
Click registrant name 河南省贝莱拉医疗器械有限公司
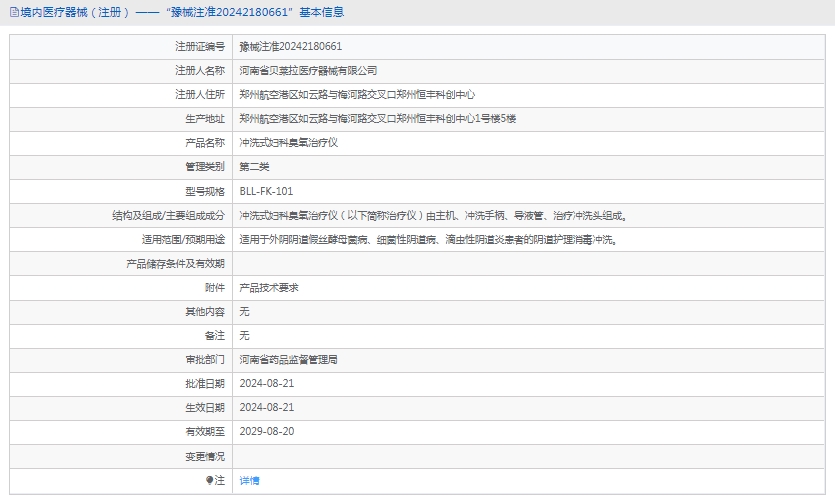[308, 71]
